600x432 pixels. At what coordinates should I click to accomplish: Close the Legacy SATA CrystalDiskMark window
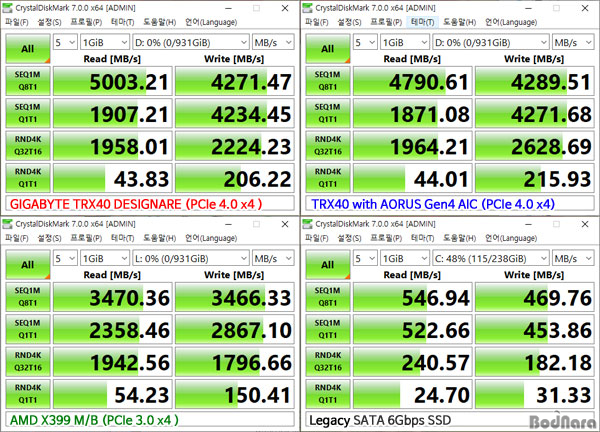tap(585, 224)
